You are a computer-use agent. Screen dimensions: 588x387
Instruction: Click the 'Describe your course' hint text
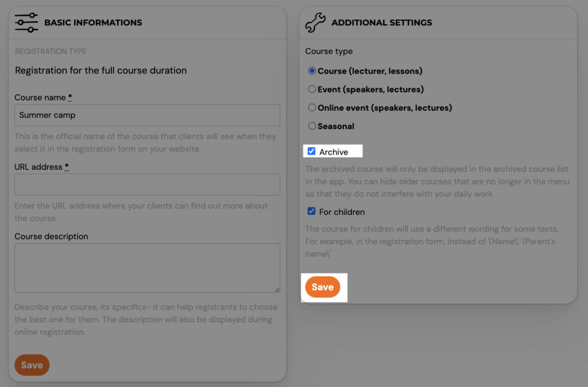point(146,319)
